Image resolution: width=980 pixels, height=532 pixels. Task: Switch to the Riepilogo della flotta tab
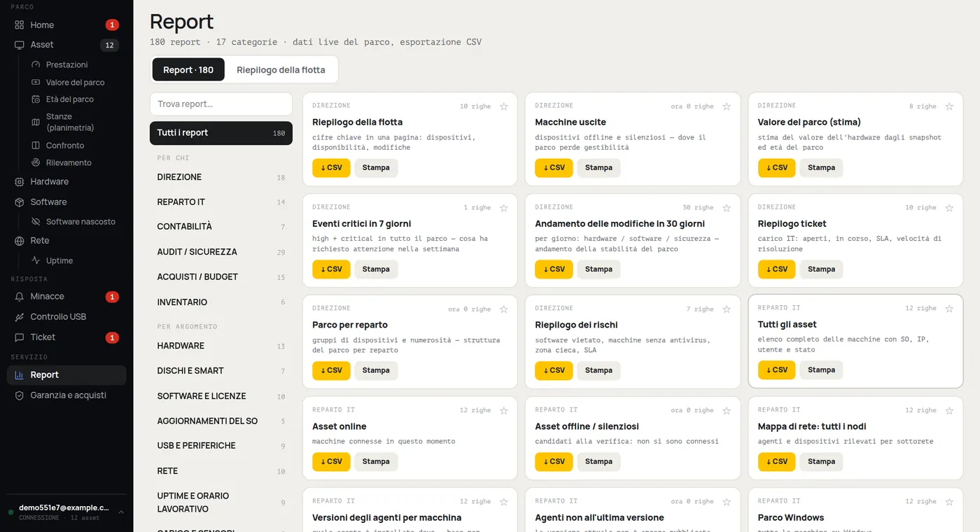(281, 70)
